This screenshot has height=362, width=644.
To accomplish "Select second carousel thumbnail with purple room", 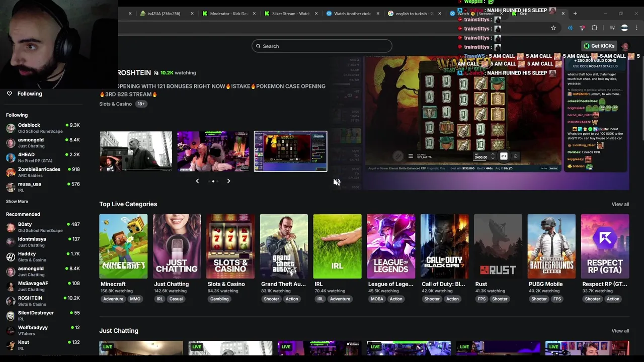I will (213, 151).
